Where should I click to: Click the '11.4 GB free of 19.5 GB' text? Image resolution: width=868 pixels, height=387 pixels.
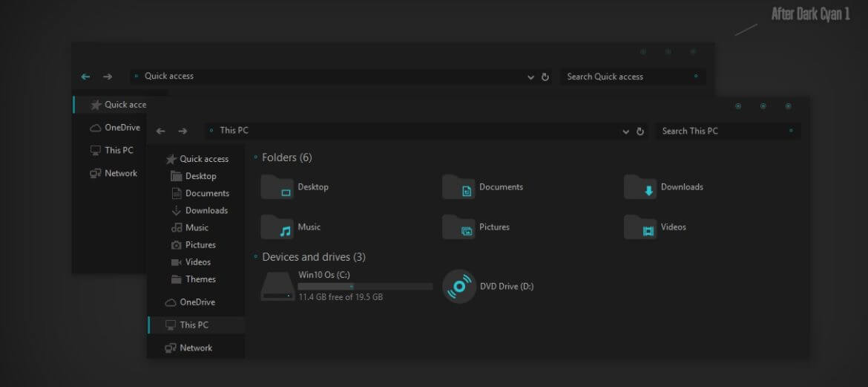[x=341, y=297]
